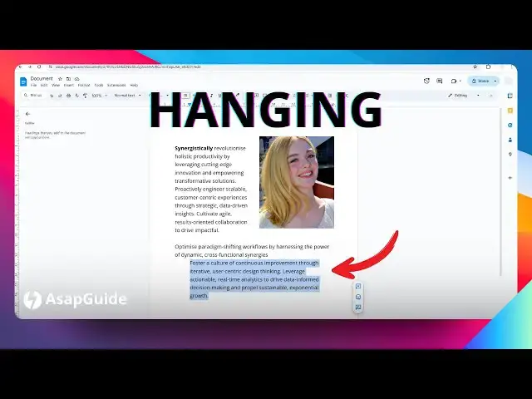Check the cloud save status icon
532x399 pixels.
[77, 79]
